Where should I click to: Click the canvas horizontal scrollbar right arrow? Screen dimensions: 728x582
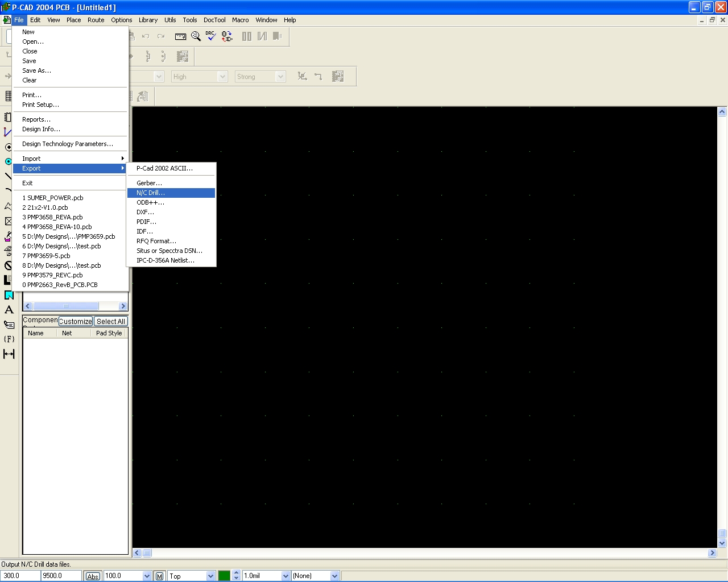tap(713, 553)
